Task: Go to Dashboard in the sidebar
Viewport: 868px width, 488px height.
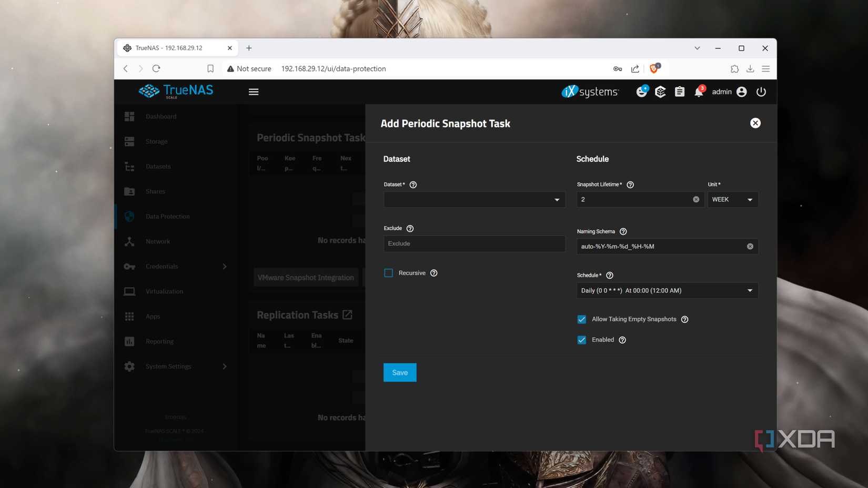Action: 176,117
